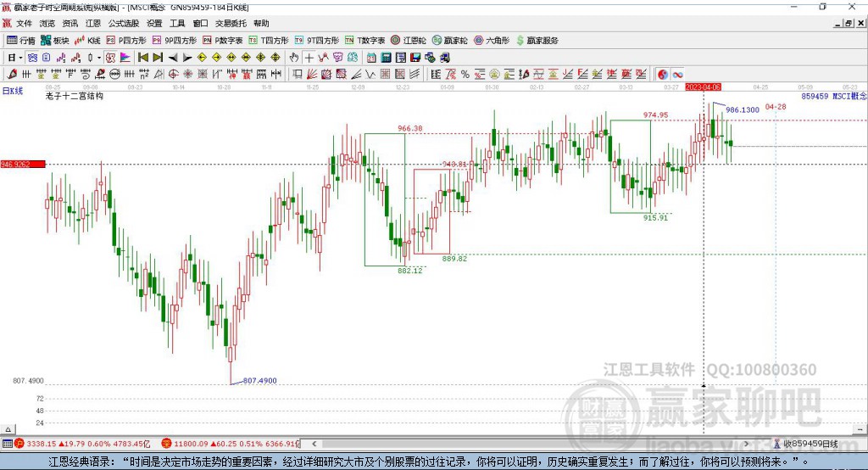The image size is (868, 470).
Task: Toggle the red 叙 toolbar button
Action: (110, 58)
